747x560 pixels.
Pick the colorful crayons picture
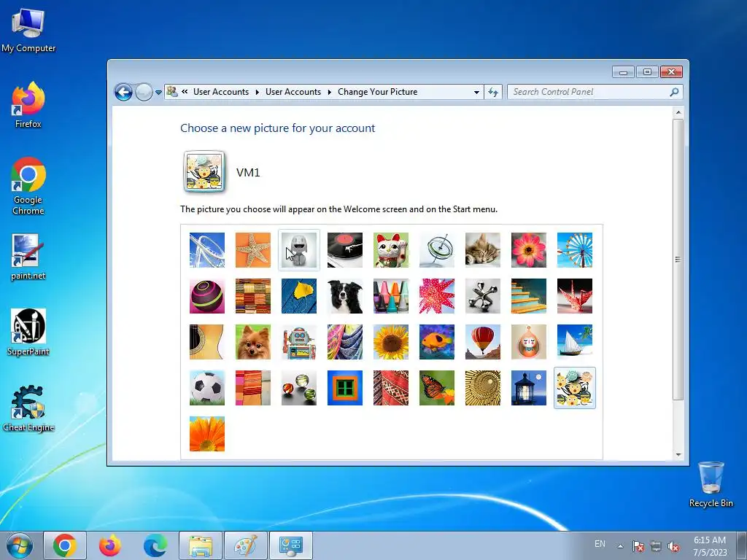(391, 296)
